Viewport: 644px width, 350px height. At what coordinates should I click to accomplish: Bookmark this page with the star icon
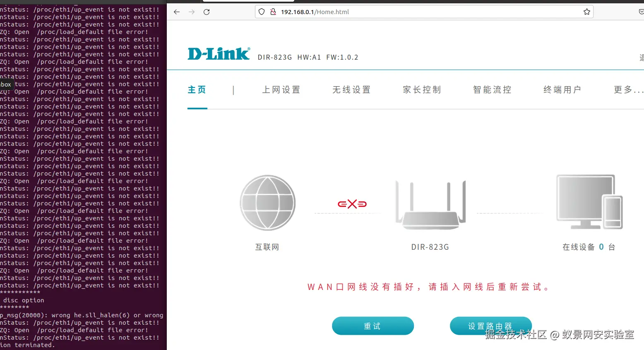(586, 12)
